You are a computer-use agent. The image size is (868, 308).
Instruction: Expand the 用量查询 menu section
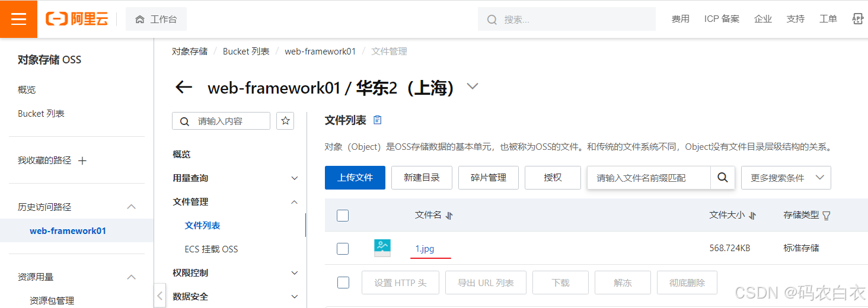coord(295,178)
